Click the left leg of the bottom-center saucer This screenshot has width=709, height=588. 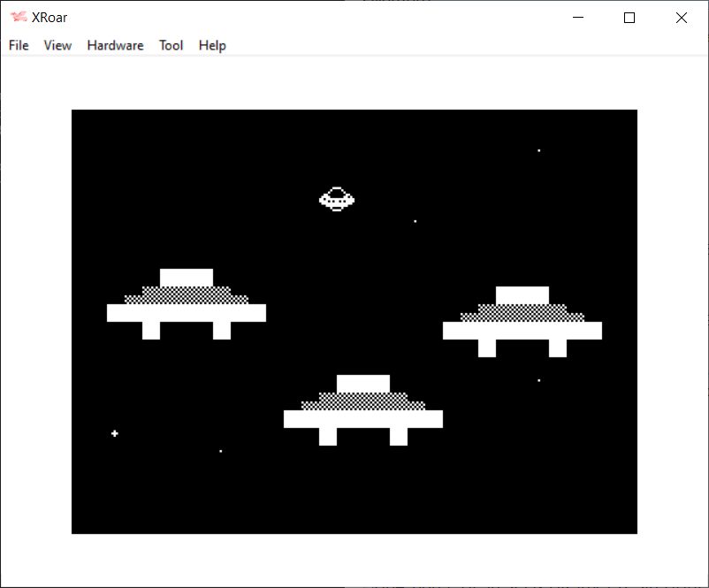point(328,436)
